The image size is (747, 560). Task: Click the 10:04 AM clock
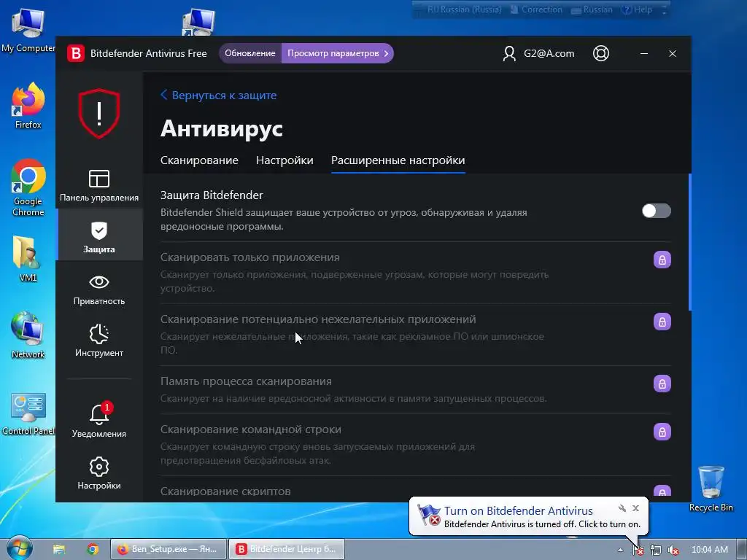[709, 550]
